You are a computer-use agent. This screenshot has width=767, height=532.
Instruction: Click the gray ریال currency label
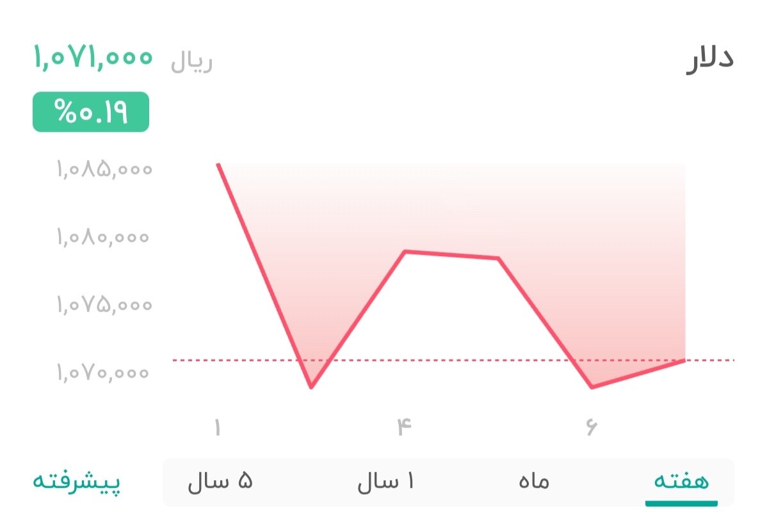[191, 61]
